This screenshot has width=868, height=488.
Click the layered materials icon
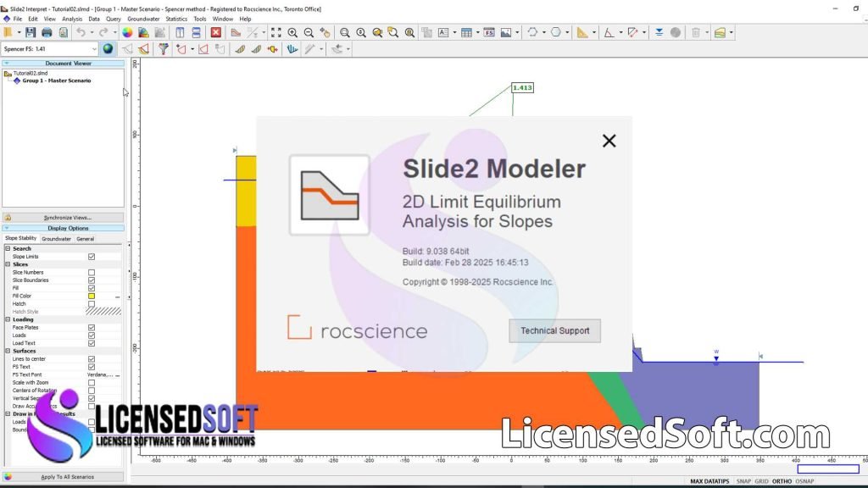(x=720, y=33)
